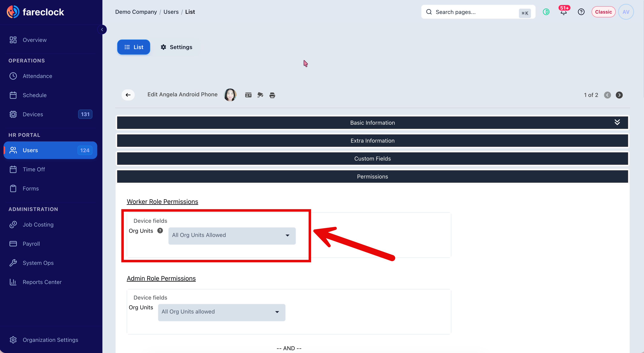Open the notifications bell with 51+ badge
This screenshot has height=353, width=644.
pos(563,12)
